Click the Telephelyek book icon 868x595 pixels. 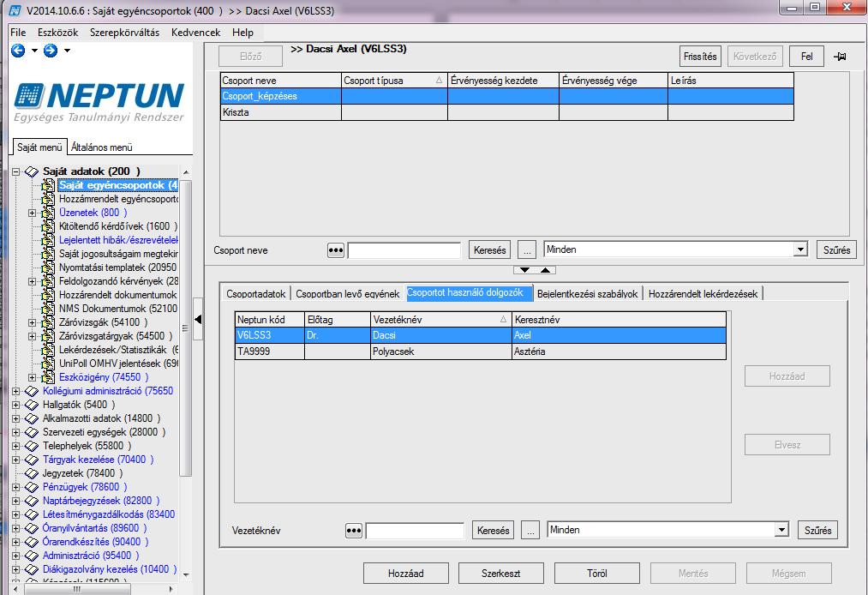pos(32,446)
